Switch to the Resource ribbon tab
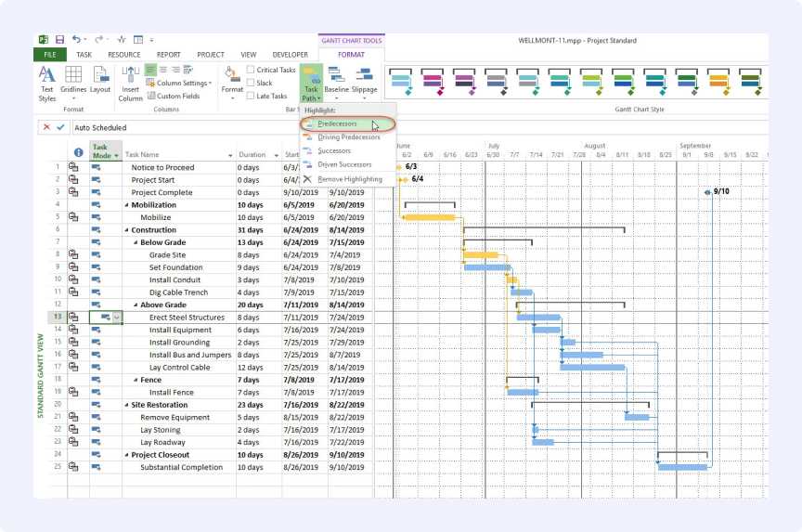Screen dimensions: 802x532 pos(123,55)
